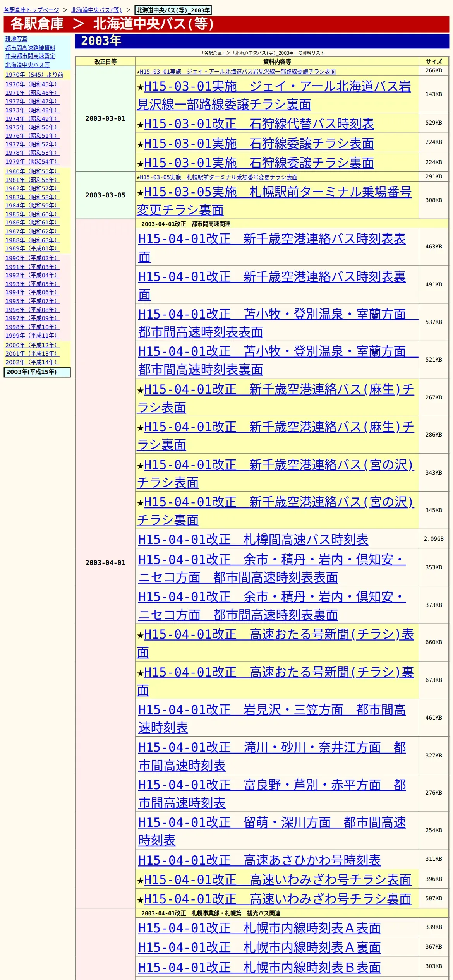This screenshot has height=980, width=453.
Task: Open 新千歳空港連絡バス時刻表裏面 link
Action: click(x=272, y=286)
